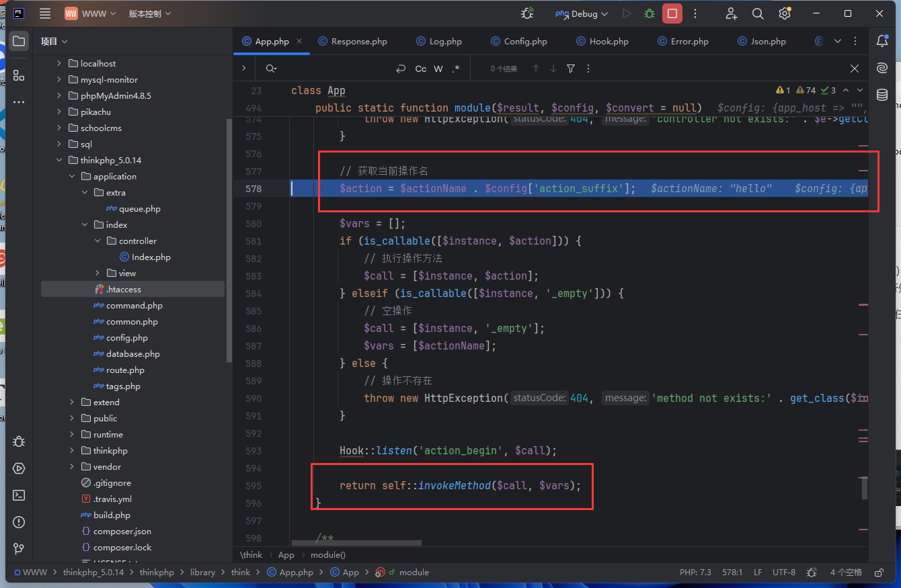This screenshot has height=588, width=901.
Task: Toggle regex .* search option
Action: pos(456,69)
